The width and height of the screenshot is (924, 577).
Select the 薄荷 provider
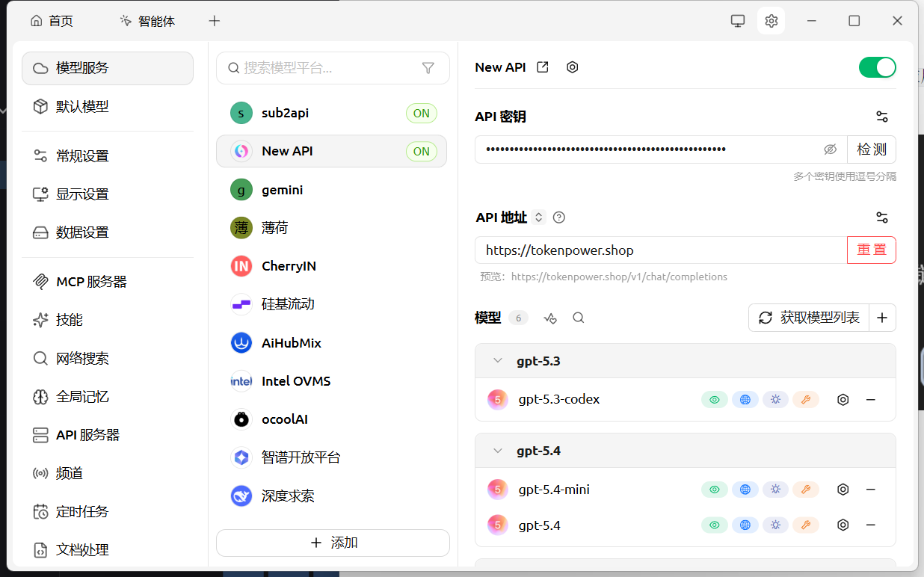(331, 228)
